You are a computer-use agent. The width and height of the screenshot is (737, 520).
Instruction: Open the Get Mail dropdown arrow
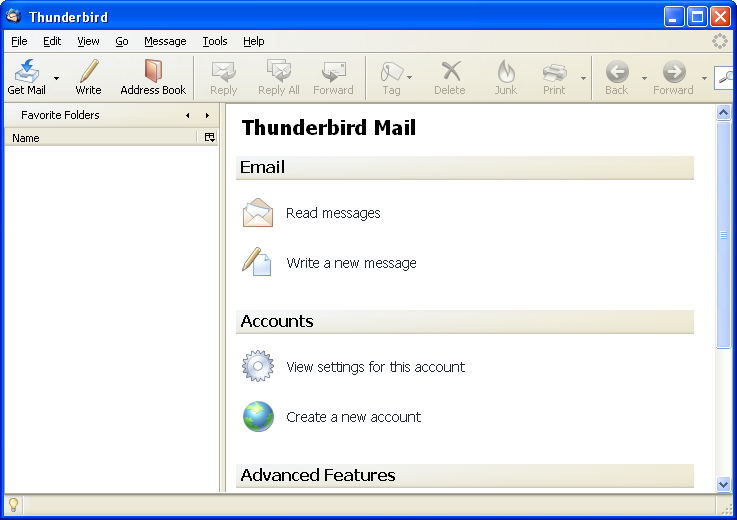coord(56,78)
